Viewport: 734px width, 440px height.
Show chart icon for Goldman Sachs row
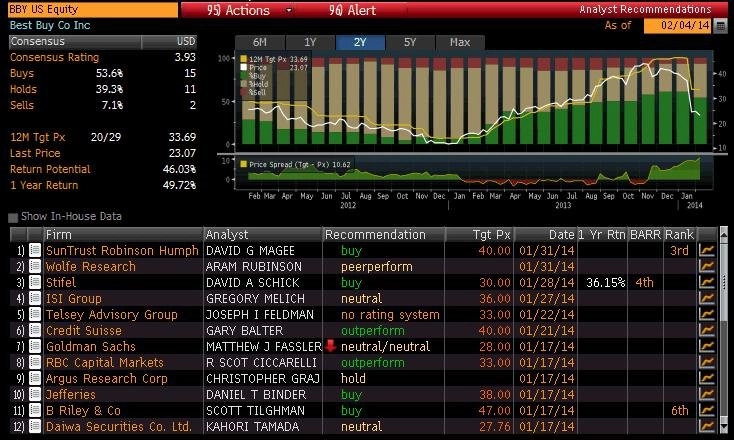pos(707,346)
